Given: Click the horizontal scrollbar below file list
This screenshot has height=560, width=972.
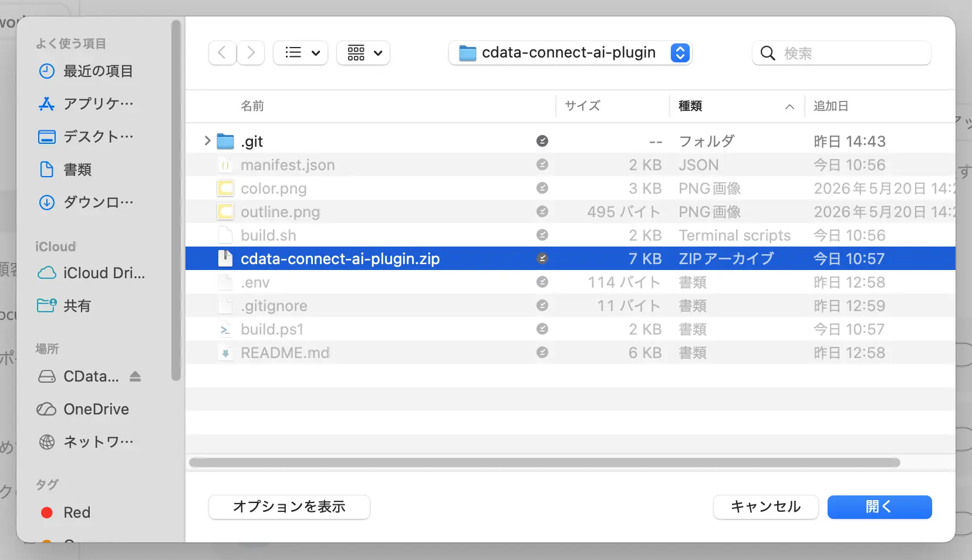Looking at the screenshot, I should click(x=544, y=463).
